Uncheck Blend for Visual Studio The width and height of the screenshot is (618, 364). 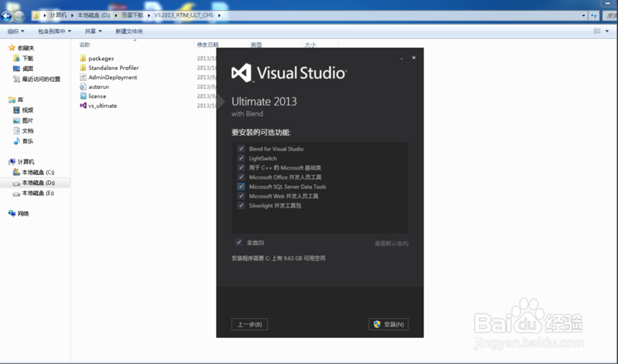241,148
